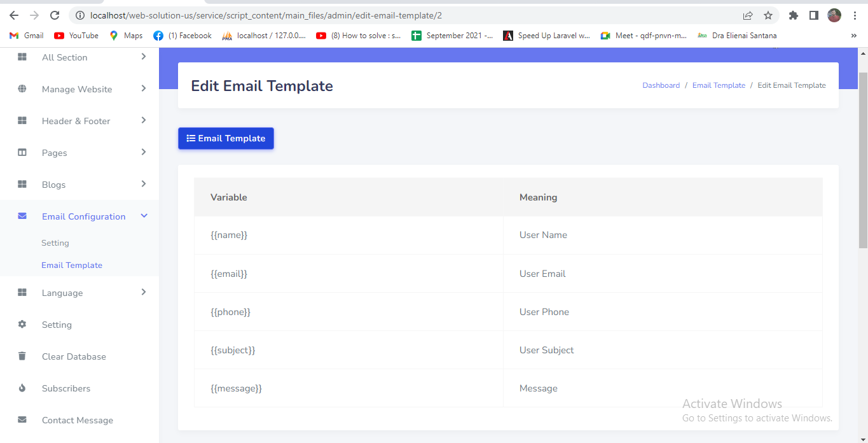Open the browser extensions puzzle icon
The width and height of the screenshot is (868, 443).
pos(793,15)
